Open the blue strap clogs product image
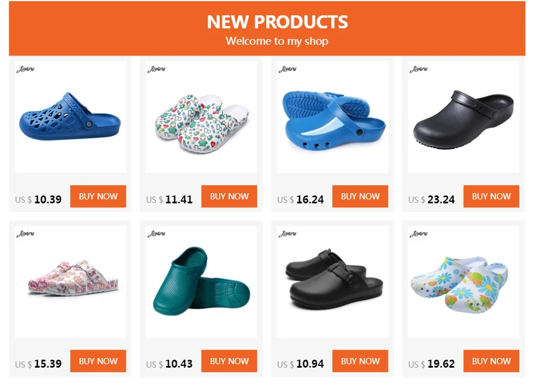534x392 pixels. 332,117
